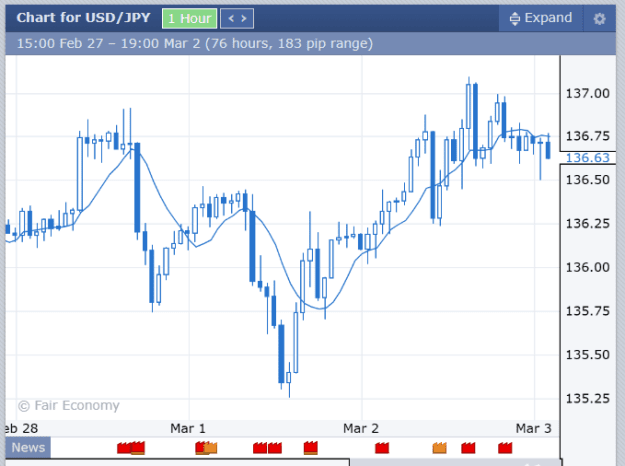Open the 1 Hour timeframe selector
Image resolution: width=625 pixels, height=466 pixels.
(x=190, y=18)
